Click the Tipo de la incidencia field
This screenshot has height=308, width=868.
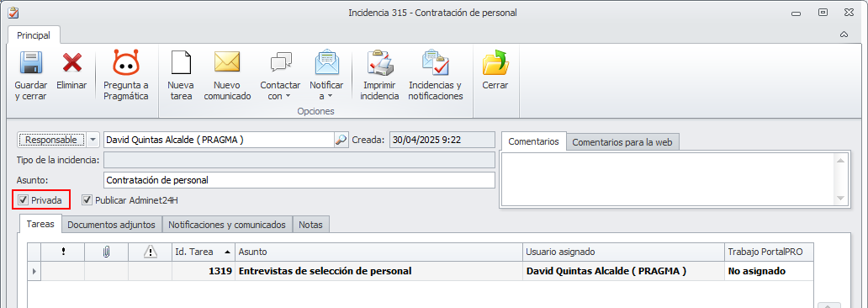pos(299,160)
